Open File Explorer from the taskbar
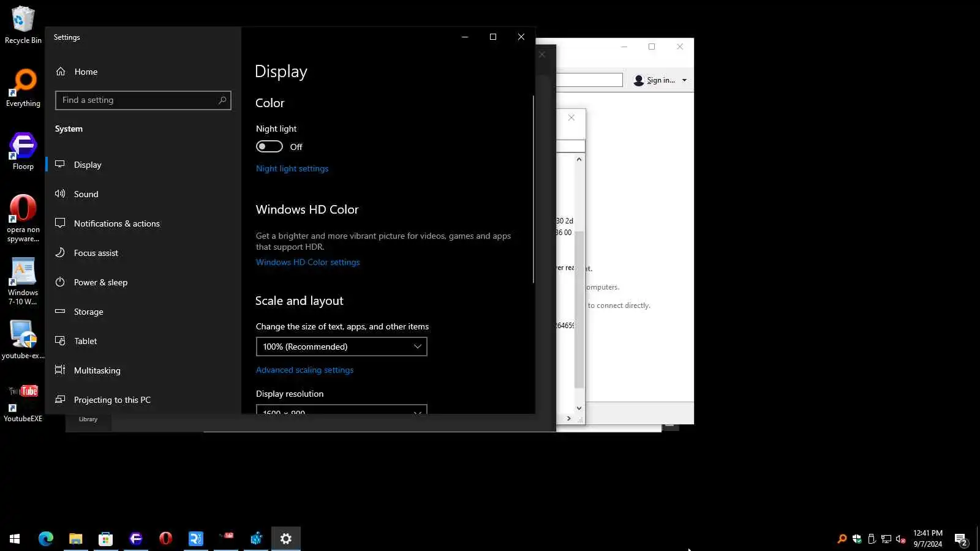The height and width of the screenshot is (551, 980). [x=76, y=539]
